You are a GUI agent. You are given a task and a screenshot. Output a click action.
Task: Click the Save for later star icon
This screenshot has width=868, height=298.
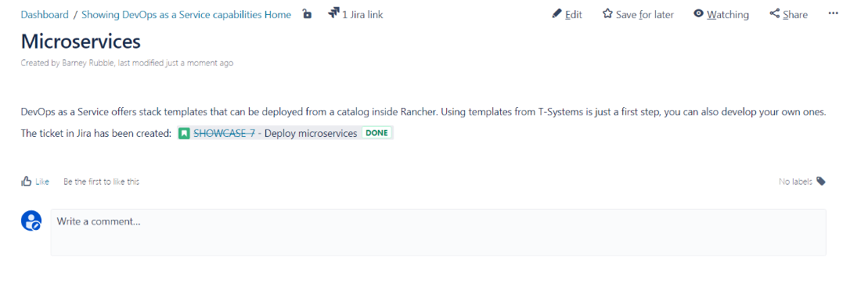pos(607,14)
